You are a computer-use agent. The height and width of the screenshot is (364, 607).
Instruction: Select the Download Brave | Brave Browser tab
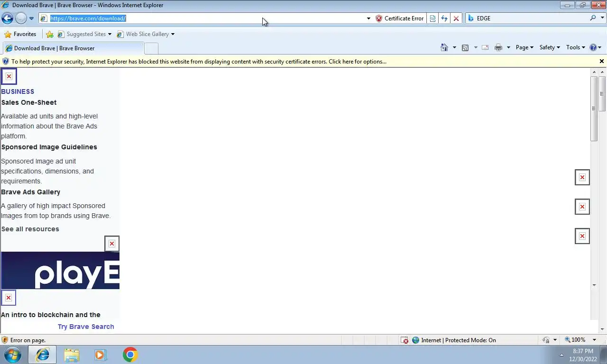pos(73,48)
